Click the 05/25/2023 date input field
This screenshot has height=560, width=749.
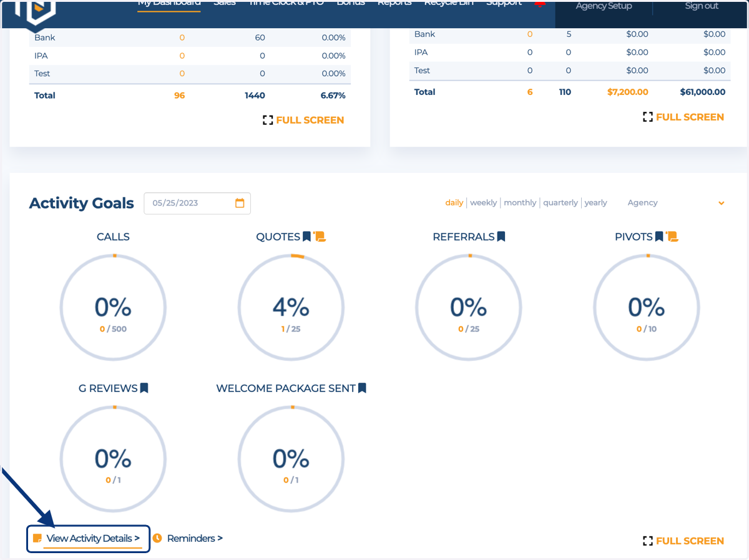[x=197, y=203]
